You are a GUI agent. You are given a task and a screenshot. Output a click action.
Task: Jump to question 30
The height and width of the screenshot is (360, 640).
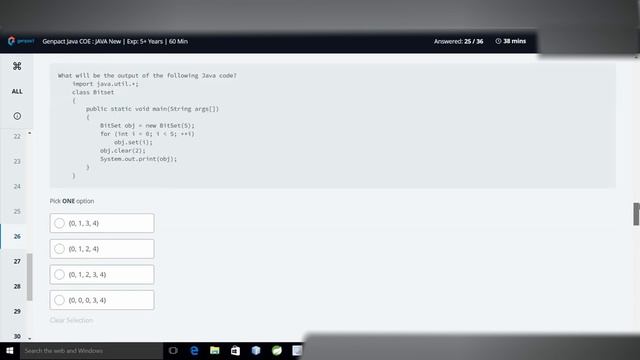point(17,336)
